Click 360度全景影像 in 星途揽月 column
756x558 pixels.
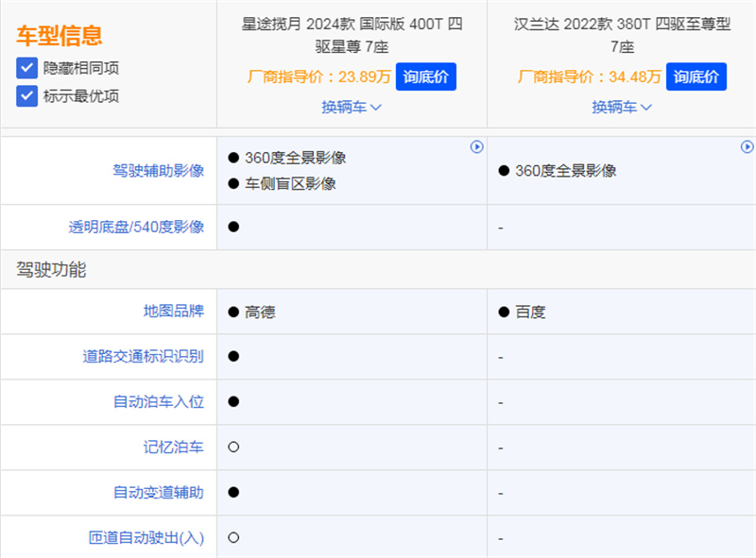(296, 158)
